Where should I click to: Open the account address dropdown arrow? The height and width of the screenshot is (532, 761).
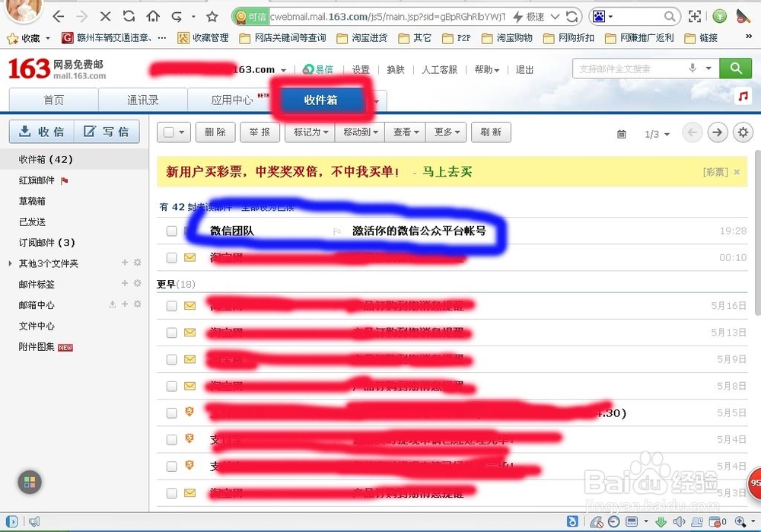point(283,70)
